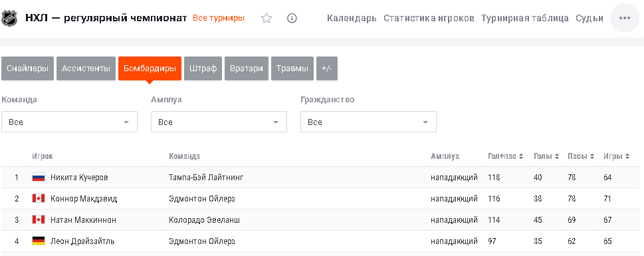Open player Коннор Макдэвид
Viewport: 644px width, 256px height.
pyautogui.click(x=84, y=199)
